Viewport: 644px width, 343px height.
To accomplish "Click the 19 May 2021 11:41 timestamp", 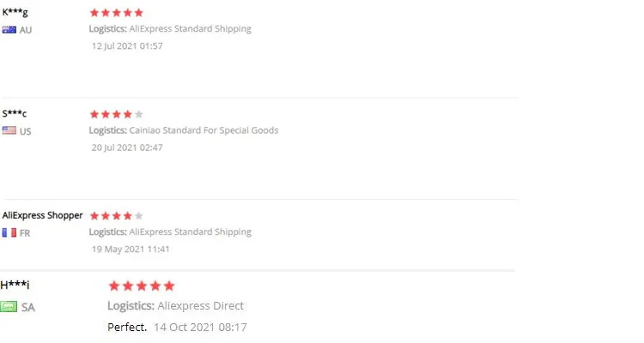I will 131,249.
